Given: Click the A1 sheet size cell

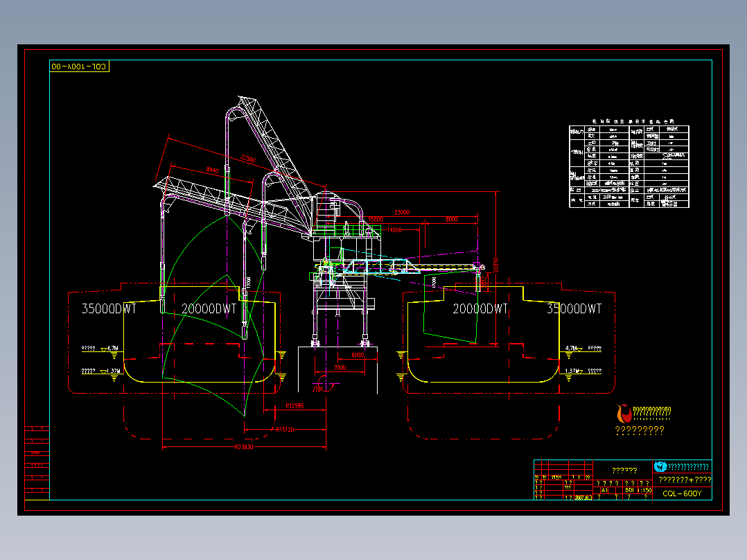Looking at the screenshot, I should point(604,490).
